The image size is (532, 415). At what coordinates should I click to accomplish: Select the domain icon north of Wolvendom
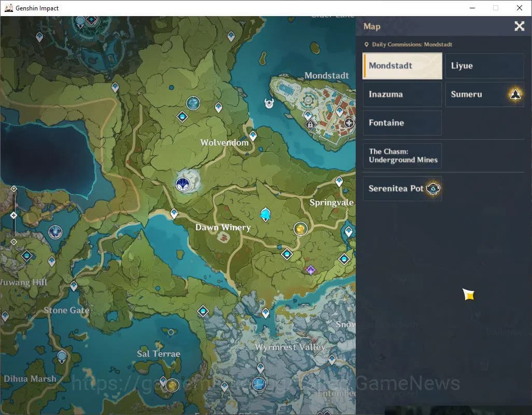point(182,116)
